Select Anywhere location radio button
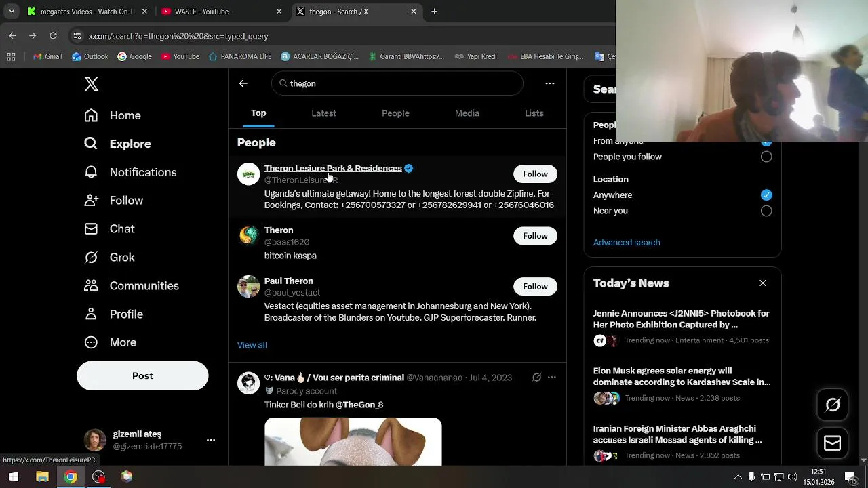Screen dimensions: 868x488 pyautogui.click(x=766, y=195)
